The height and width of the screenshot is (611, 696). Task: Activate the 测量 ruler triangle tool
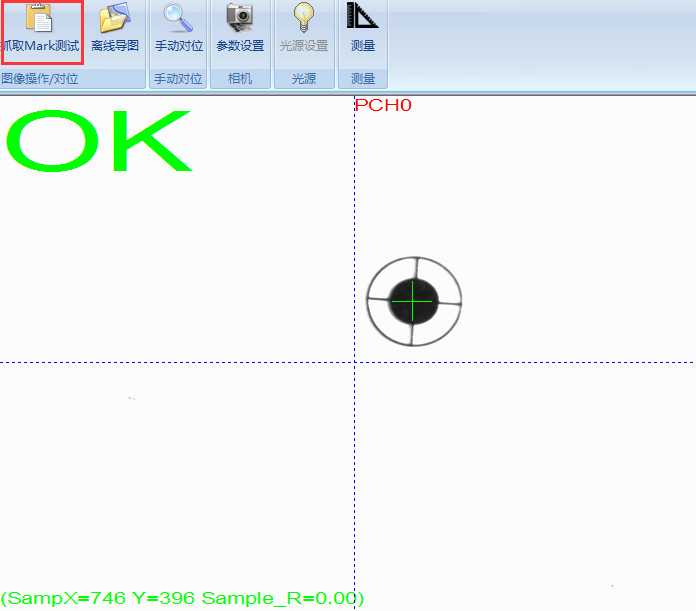coord(362,19)
